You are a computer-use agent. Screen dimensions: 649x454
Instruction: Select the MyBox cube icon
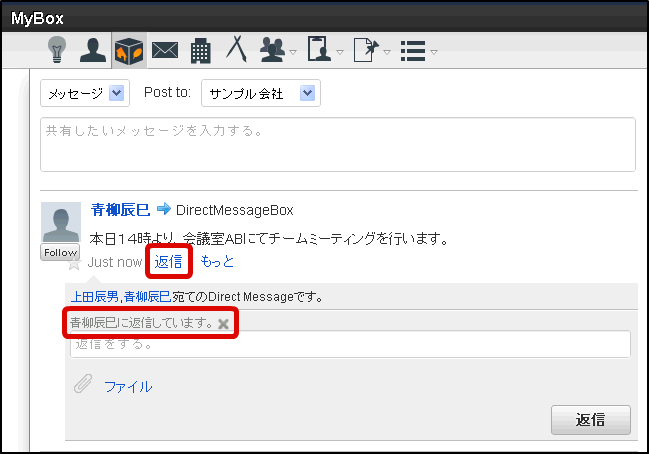pyautogui.click(x=129, y=50)
